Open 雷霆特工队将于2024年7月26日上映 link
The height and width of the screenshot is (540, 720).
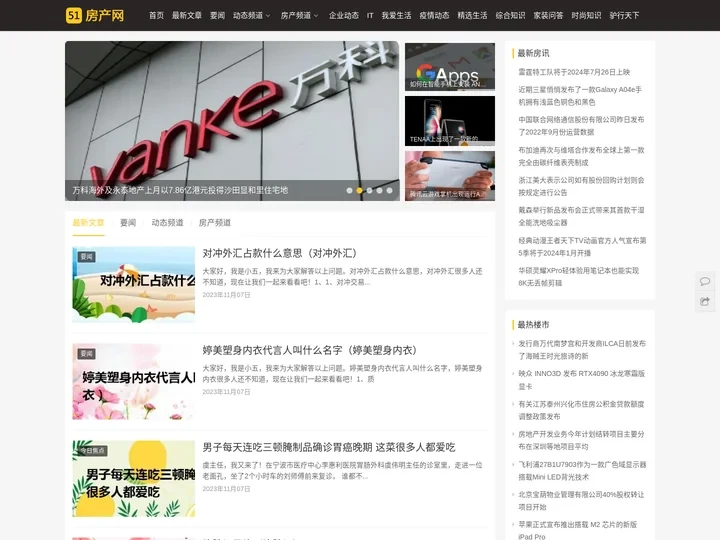point(574,72)
